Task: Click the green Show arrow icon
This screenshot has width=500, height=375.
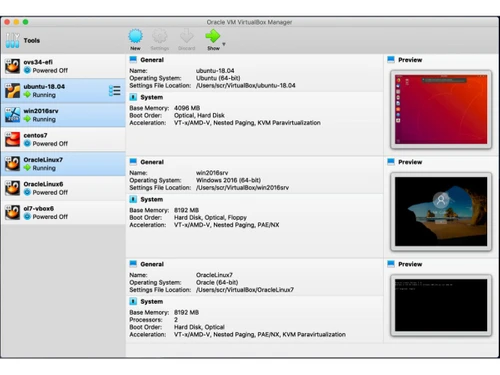Action: pos(213,36)
